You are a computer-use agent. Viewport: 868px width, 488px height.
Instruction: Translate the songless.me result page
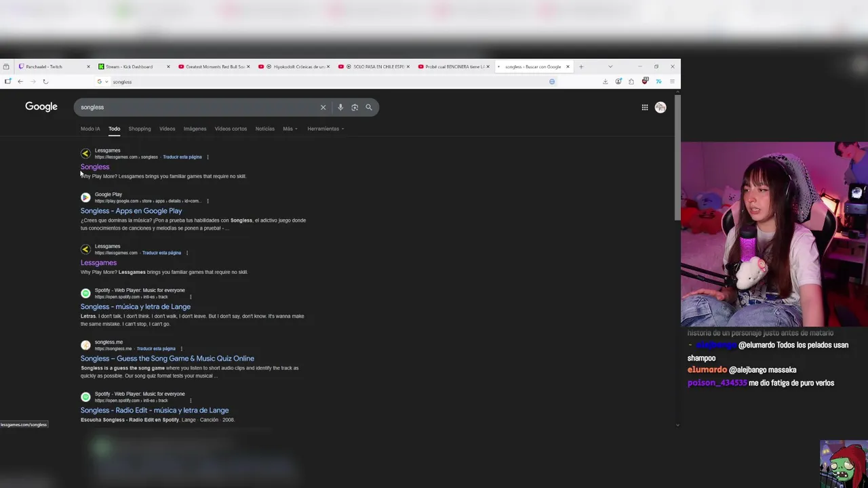tap(156, 349)
